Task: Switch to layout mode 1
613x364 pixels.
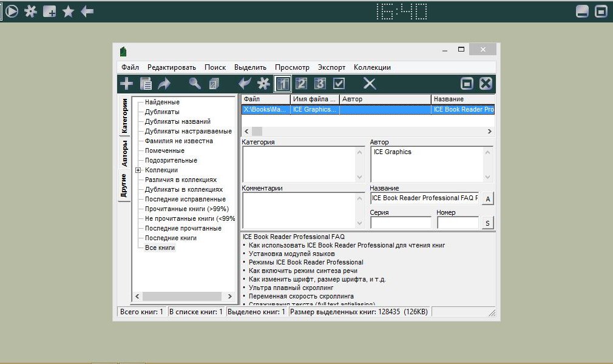Action: pos(283,83)
